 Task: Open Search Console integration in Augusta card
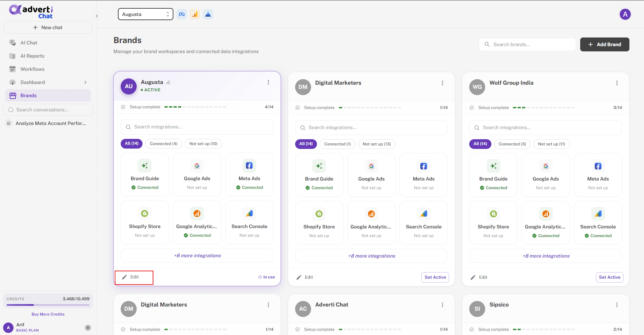(x=249, y=223)
